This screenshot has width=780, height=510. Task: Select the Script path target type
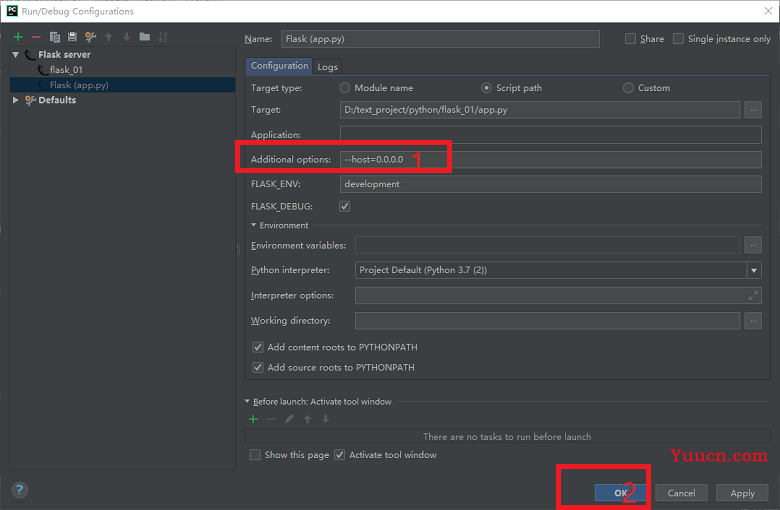tap(486, 88)
